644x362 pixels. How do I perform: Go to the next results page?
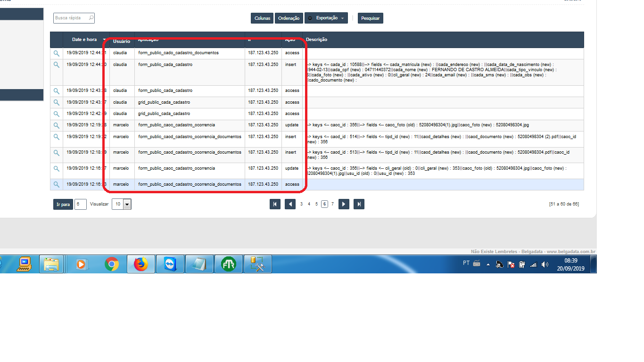click(x=344, y=204)
